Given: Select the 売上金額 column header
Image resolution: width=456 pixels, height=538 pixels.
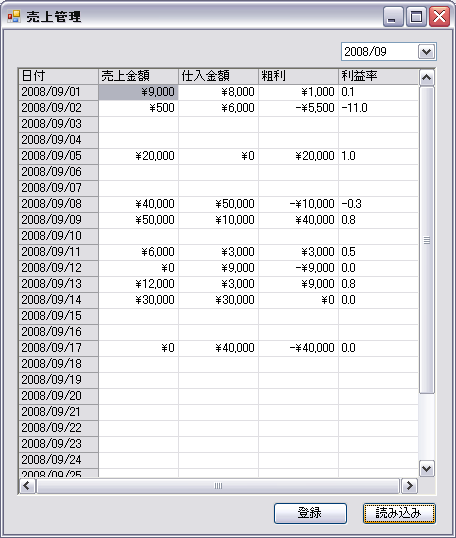Looking at the screenshot, I should click(138, 76).
